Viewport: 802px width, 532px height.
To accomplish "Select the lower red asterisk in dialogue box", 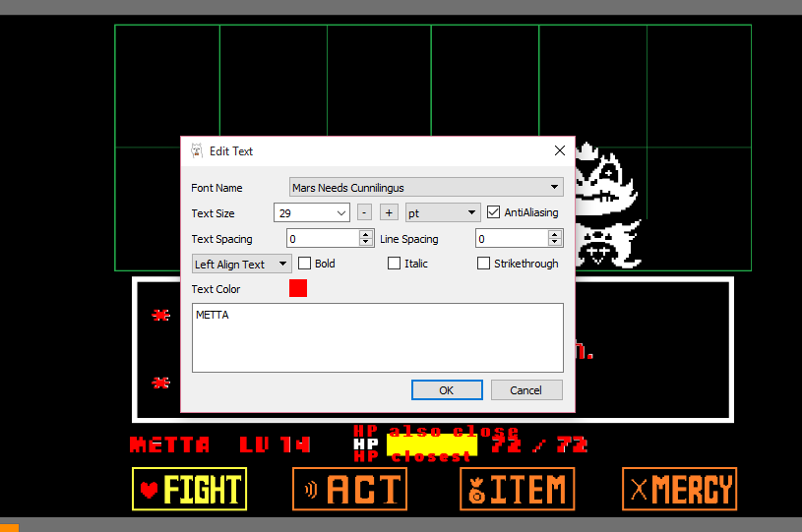I will (160, 383).
